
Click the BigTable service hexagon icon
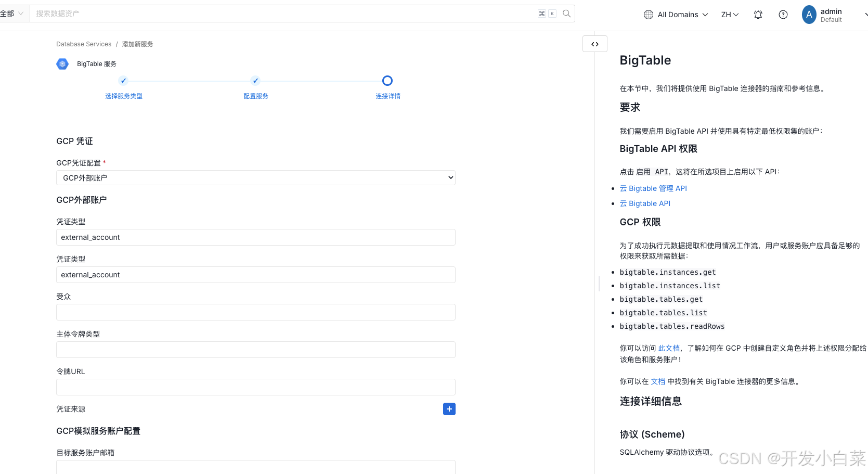(62, 64)
